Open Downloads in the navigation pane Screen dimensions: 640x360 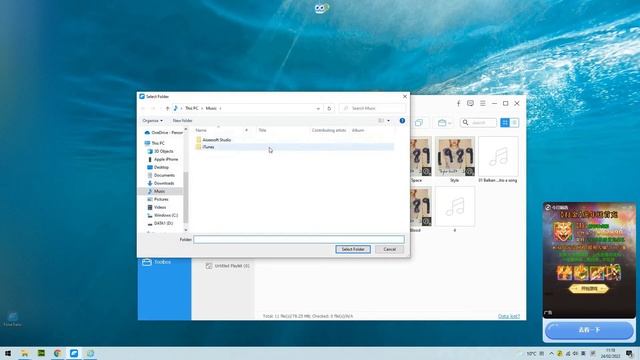click(x=163, y=183)
